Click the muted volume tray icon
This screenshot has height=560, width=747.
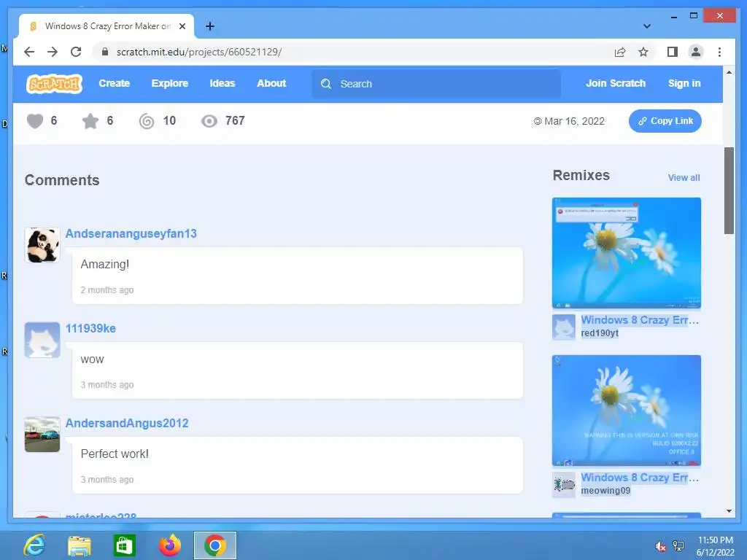pos(660,546)
